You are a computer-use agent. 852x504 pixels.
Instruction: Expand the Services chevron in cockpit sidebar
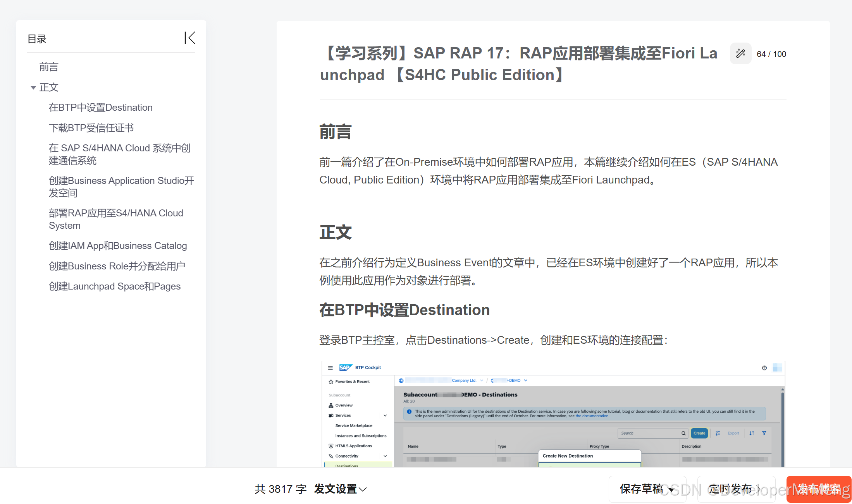(385, 415)
